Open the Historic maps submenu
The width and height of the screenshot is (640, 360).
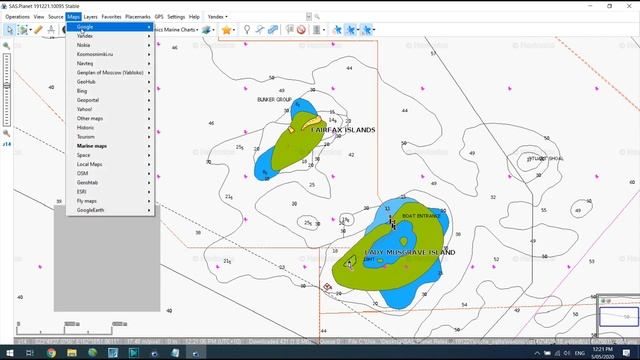point(110,127)
